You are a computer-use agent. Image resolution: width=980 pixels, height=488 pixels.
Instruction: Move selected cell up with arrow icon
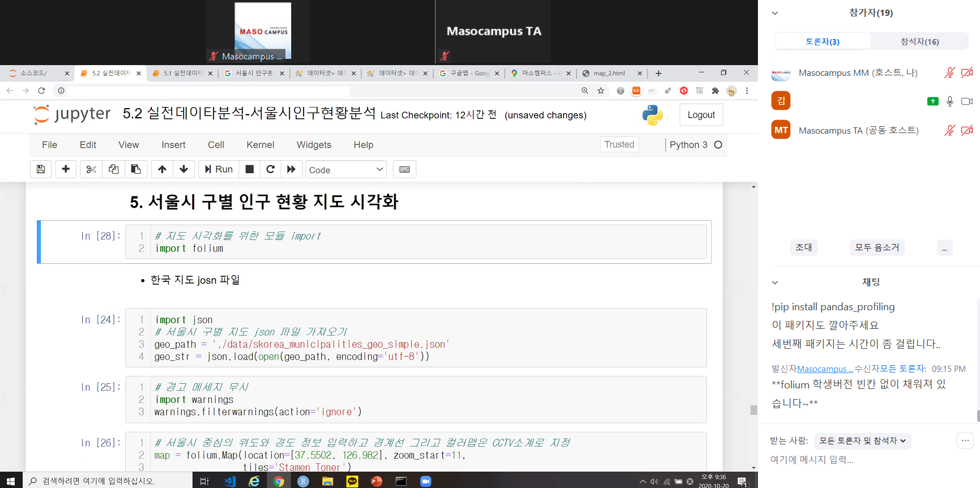click(x=162, y=169)
